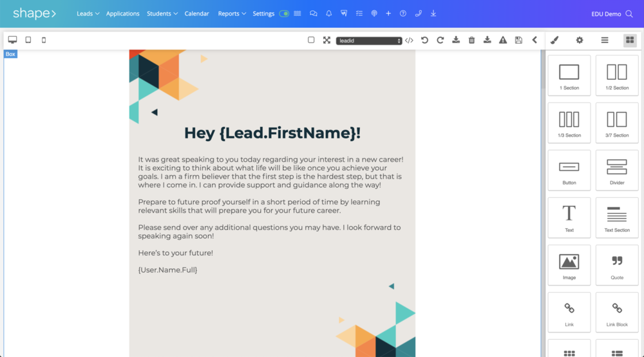
Task: Select the Button block
Action: point(569,170)
